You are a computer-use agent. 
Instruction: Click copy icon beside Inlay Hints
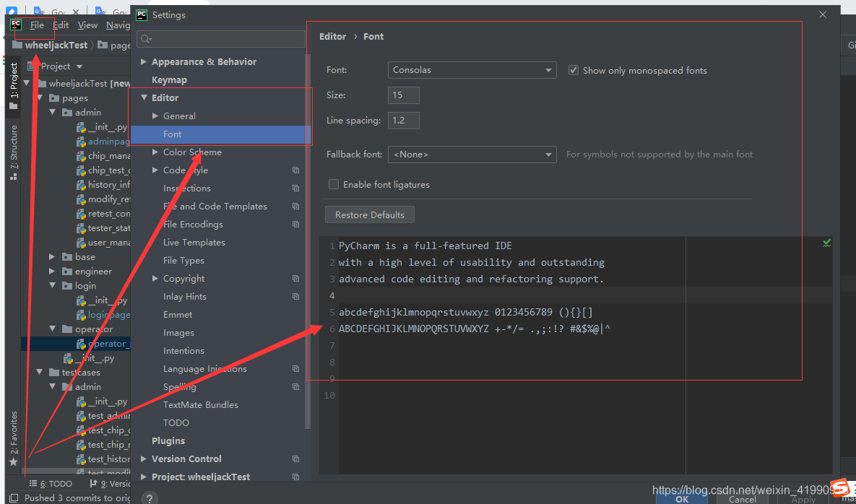[295, 296]
